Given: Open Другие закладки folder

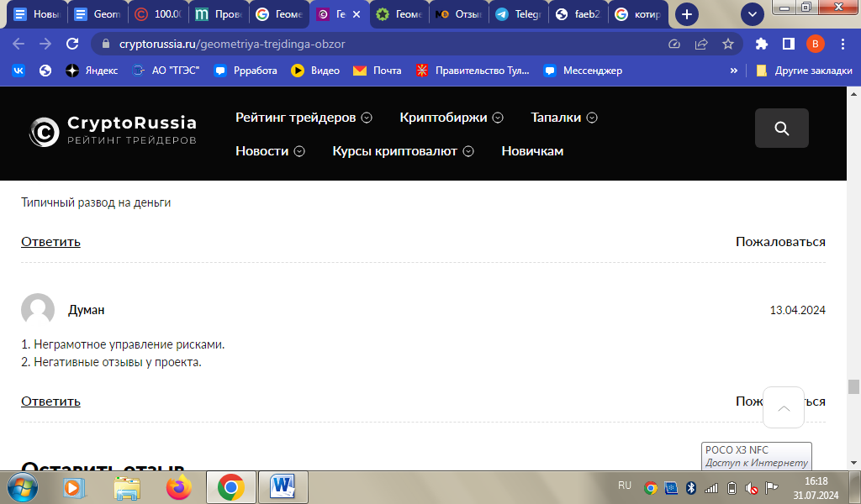Looking at the screenshot, I should [x=804, y=71].
